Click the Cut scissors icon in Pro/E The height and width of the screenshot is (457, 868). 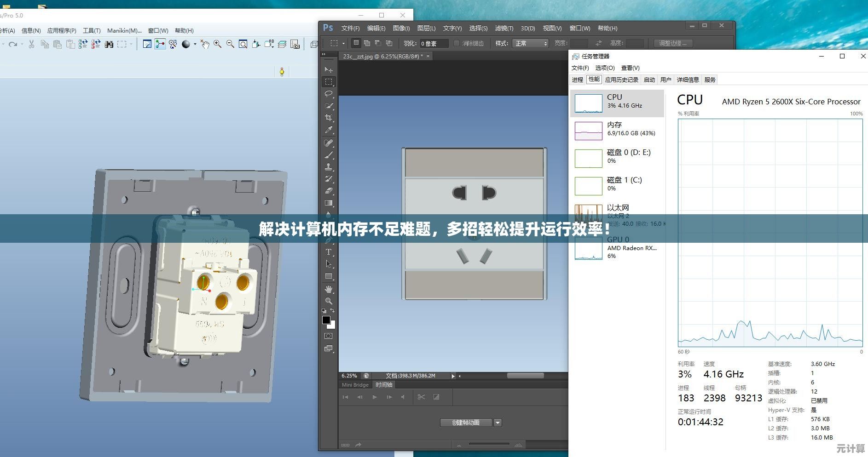click(x=31, y=44)
